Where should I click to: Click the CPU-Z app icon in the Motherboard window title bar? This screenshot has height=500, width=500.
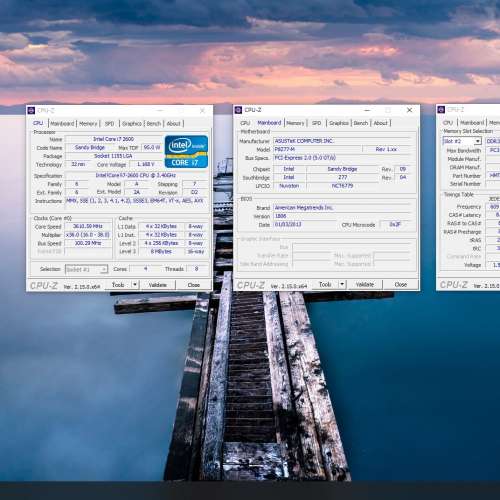[x=238, y=110]
